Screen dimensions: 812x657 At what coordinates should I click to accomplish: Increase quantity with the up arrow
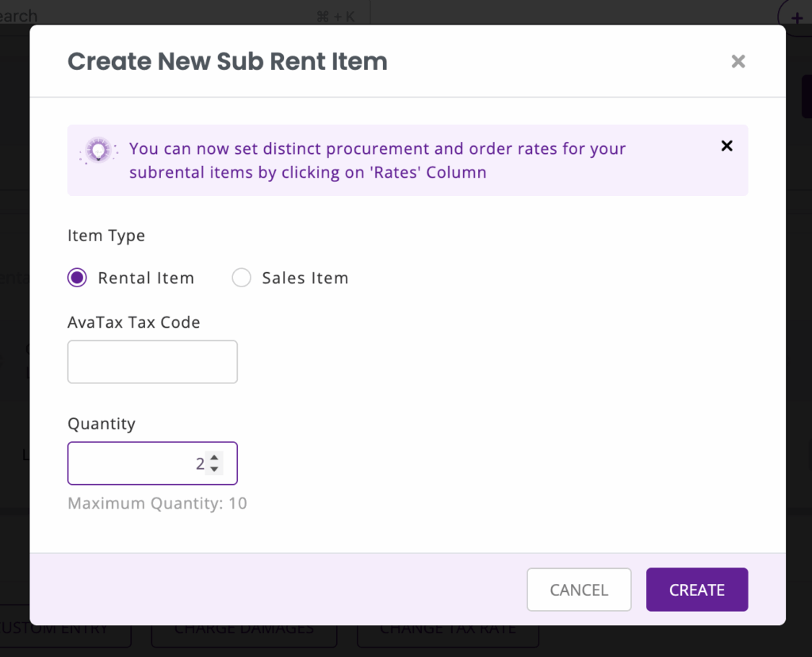[214, 457]
